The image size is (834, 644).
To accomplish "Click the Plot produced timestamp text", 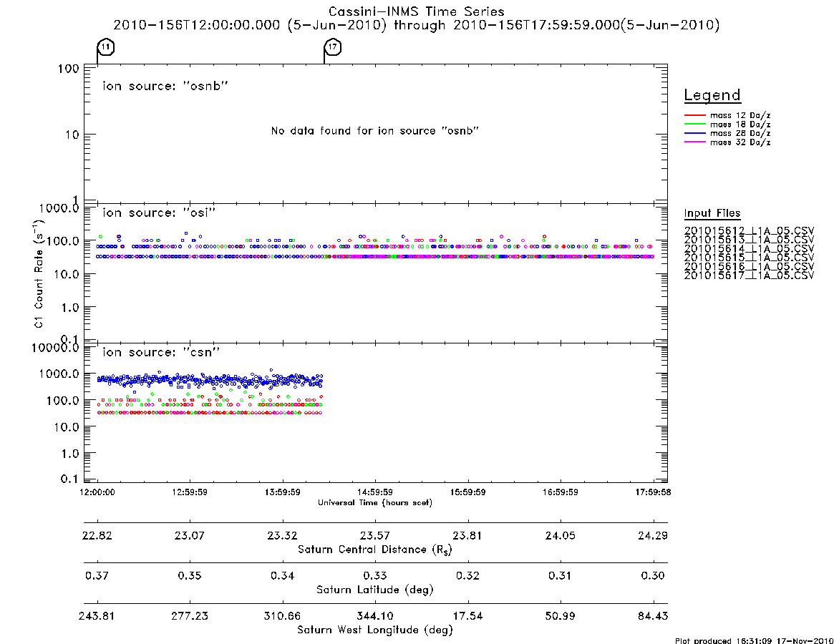I will (x=755, y=640).
